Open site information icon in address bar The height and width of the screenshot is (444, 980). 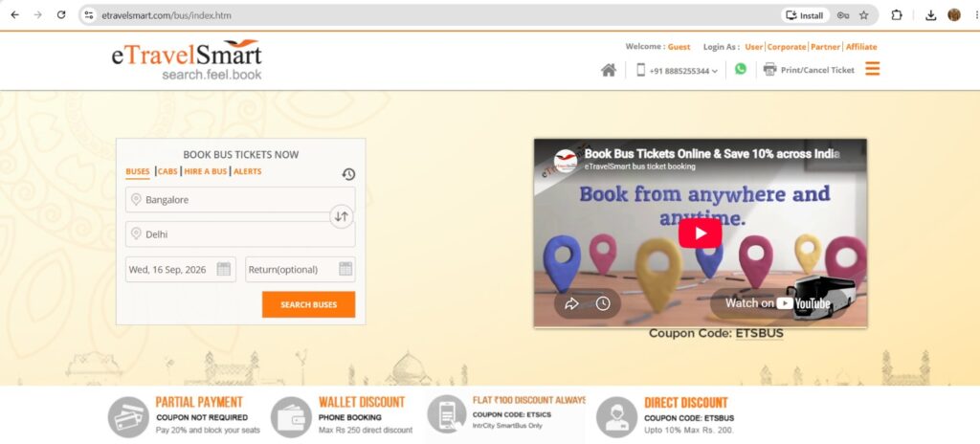pyautogui.click(x=89, y=15)
